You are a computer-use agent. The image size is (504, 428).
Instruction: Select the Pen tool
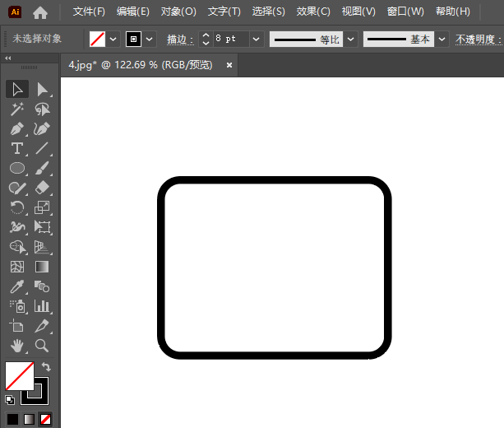click(17, 128)
